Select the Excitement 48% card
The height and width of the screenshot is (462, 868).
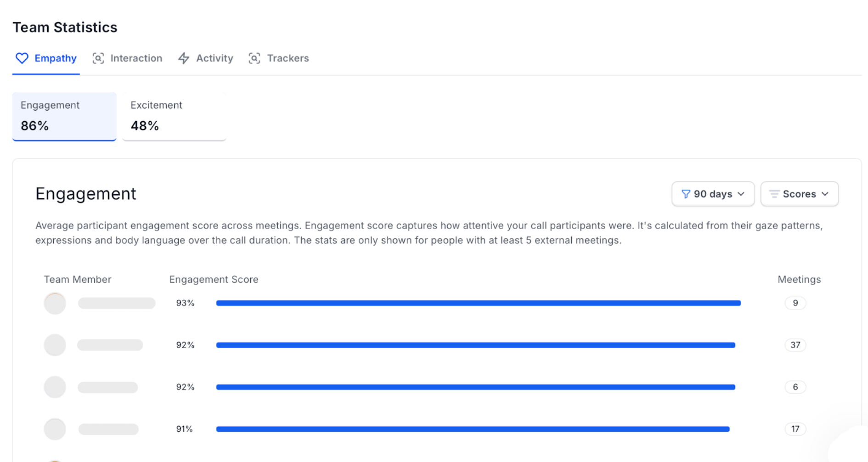pyautogui.click(x=174, y=116)
